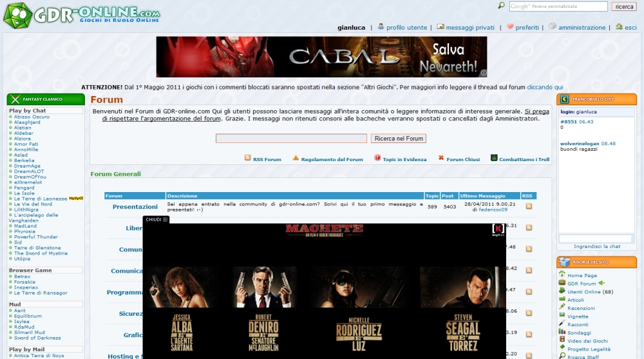Screen dimensions: 644x359
Task: Click the amministrazione icon
Action: (x=553, y=26)
